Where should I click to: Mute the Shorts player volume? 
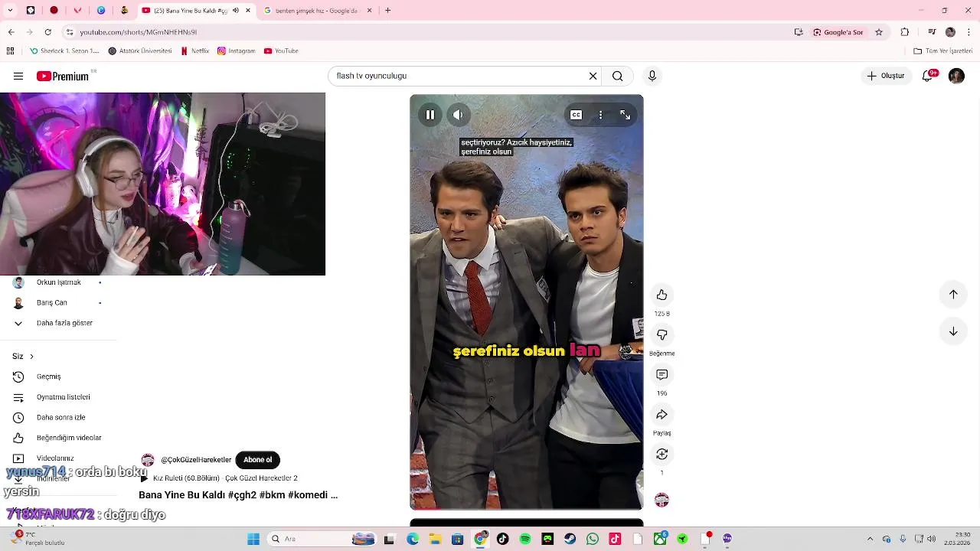coord(458,115)
